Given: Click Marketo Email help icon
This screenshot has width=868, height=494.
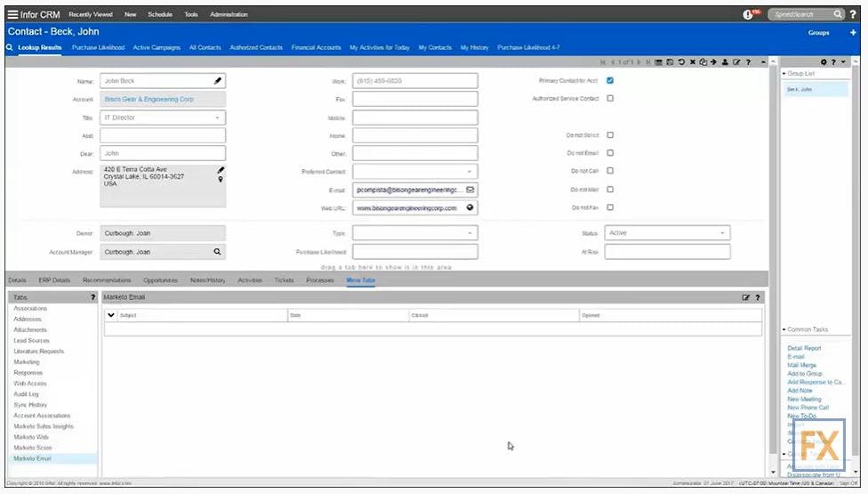Looking at the screenshot, I should tap(758, 298).
